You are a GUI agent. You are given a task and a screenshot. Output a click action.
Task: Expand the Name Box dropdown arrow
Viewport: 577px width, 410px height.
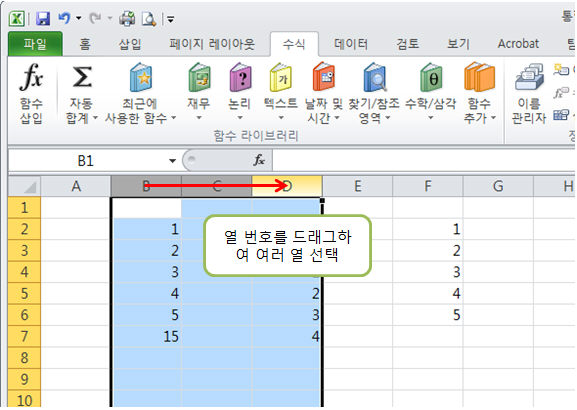[x=172, y=161]
